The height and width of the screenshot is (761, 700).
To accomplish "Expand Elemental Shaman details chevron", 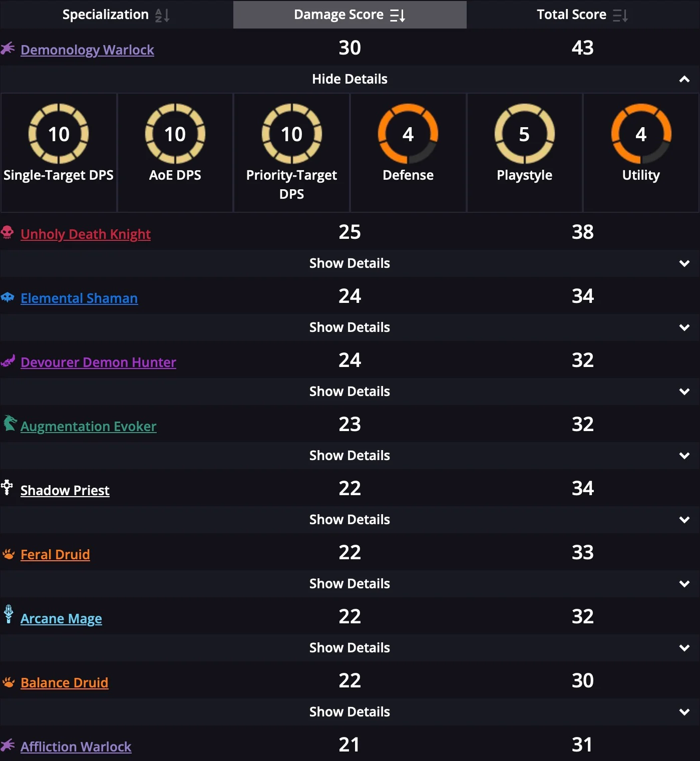I will tap(684, 327).
